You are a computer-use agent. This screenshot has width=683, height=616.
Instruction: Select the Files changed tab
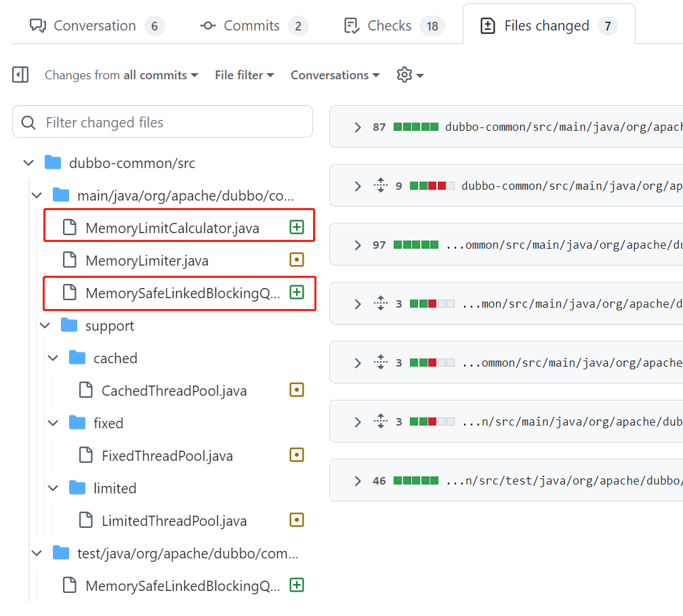coord(549,26)
